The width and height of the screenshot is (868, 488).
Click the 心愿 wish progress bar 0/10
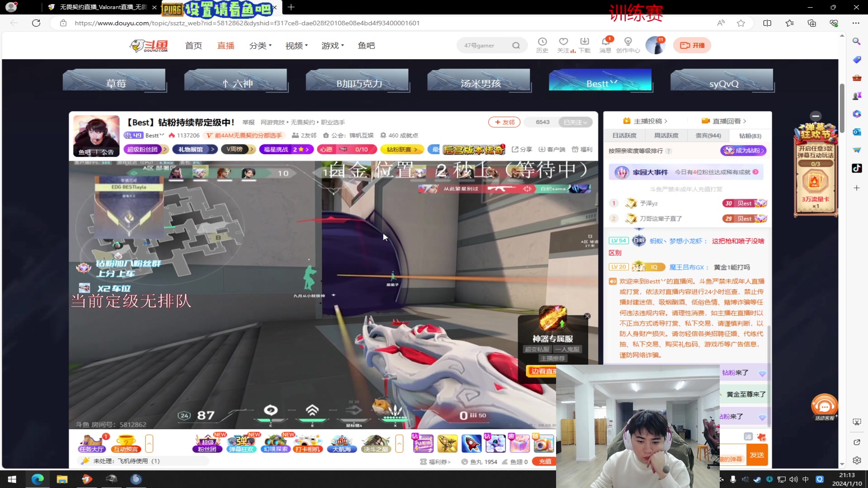[346, 149]
